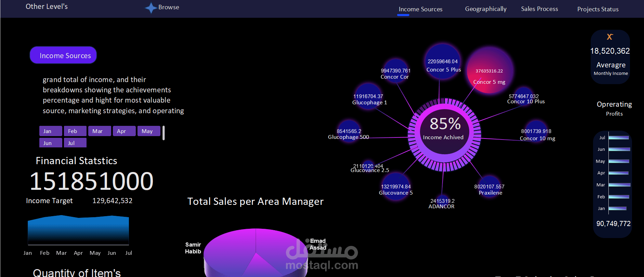Image resolution: width=644 pixels, height=277 pixels.
Task: Click the Other Level's menu label
Action: pos(47,6)
